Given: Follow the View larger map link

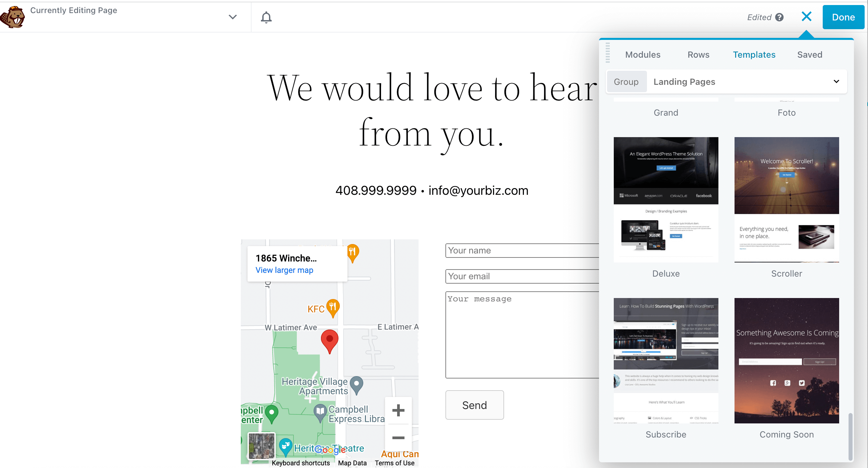Looking at the screenshot, I should [284, 270].
